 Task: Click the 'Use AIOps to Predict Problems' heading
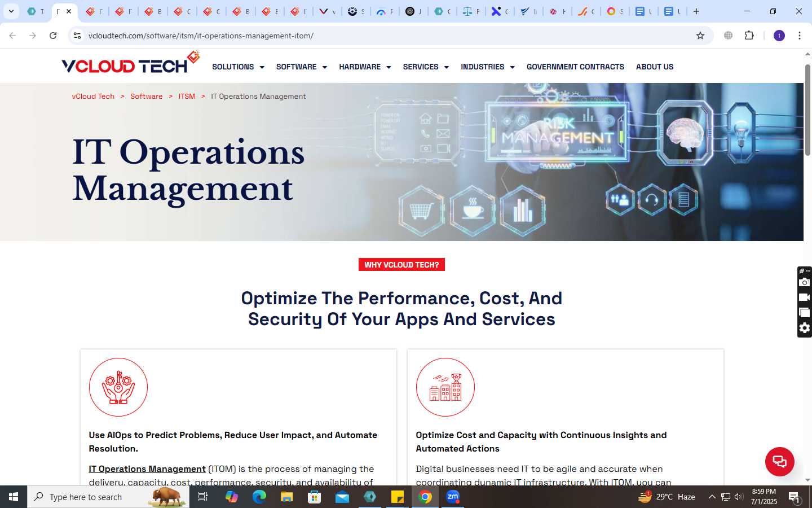tap(233, 441)
